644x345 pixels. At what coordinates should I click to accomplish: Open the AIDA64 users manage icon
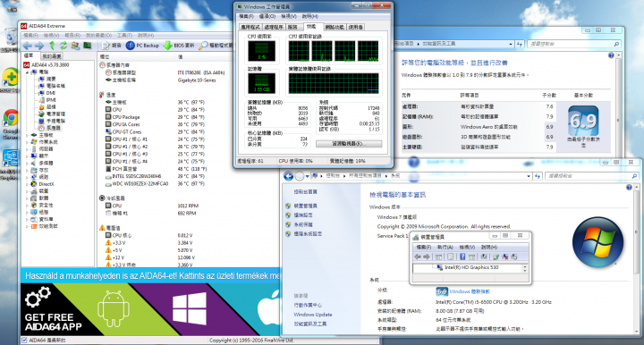[x=75, y=46]
